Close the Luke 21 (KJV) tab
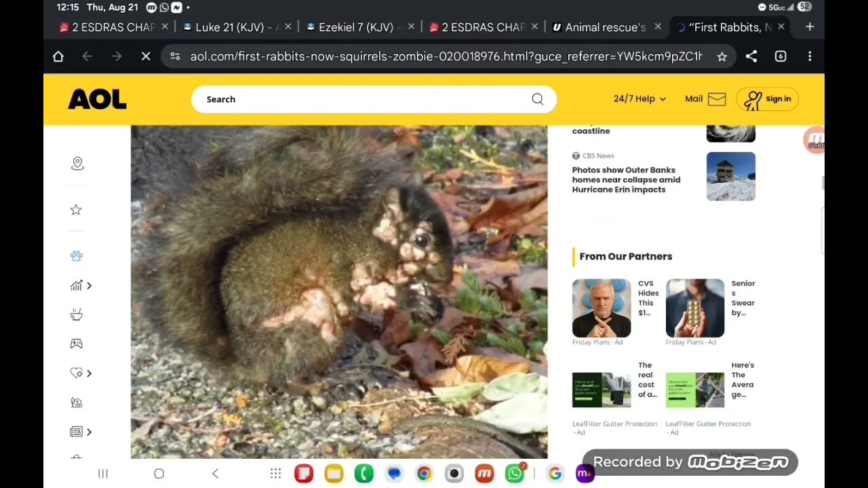This screenshot has width=868, height=488. [288, 27]
